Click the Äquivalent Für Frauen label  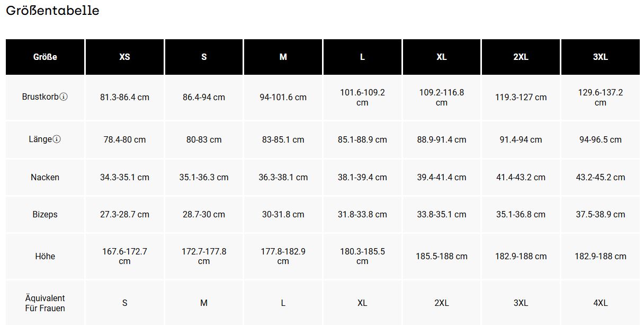point(45,303)
